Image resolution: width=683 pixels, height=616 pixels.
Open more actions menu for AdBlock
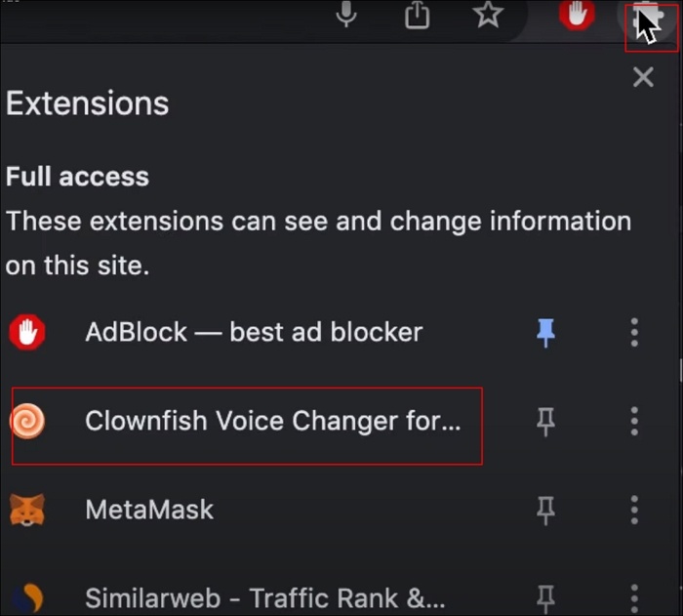click(634, 333)
